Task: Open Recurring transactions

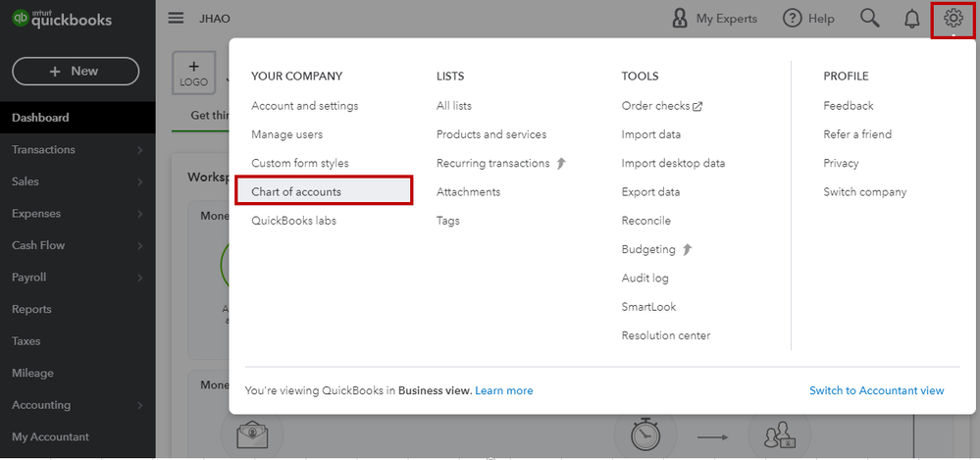Action: click(x=493, y=163)
